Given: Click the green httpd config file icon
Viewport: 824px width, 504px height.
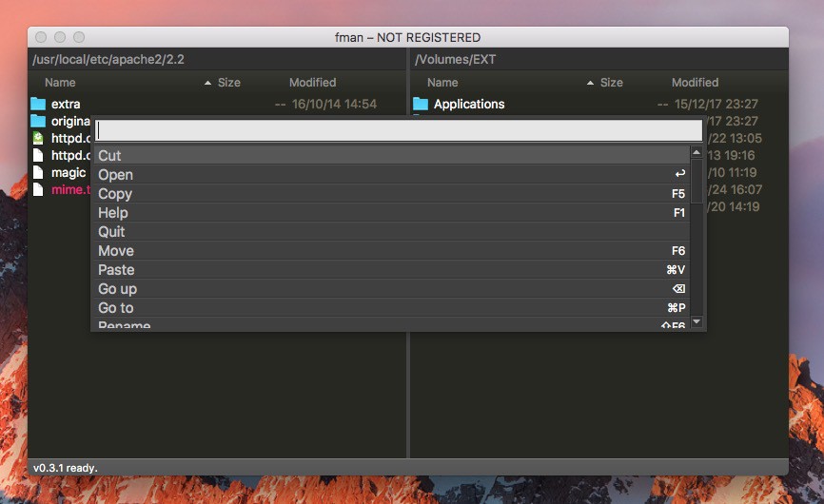Looking at the screenshot, I should (38, 138).
